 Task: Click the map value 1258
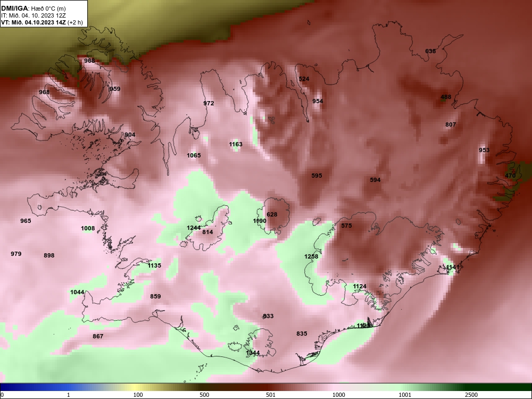[311, 256]
